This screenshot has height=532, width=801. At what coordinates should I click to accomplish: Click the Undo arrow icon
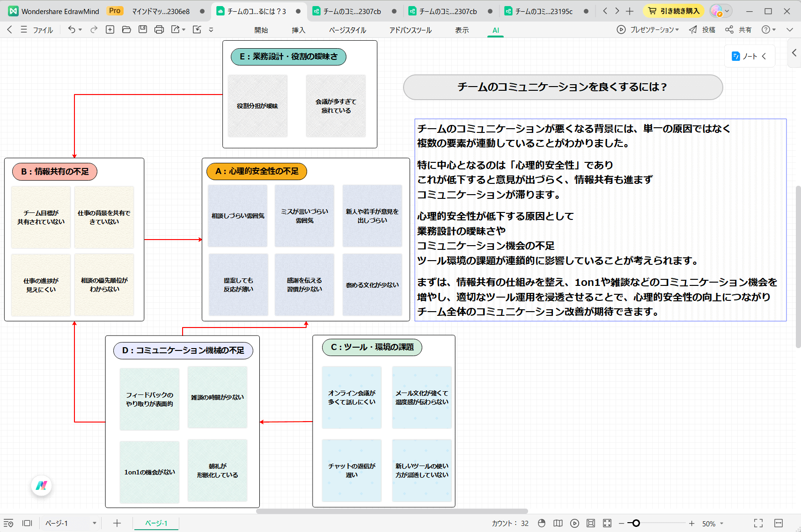(71, 29)
